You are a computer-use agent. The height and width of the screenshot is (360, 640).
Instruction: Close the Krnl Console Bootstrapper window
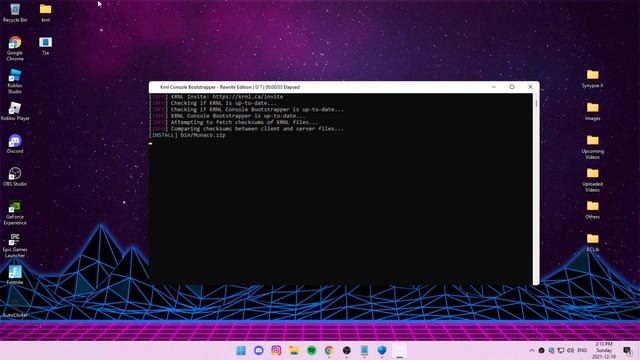530,87
